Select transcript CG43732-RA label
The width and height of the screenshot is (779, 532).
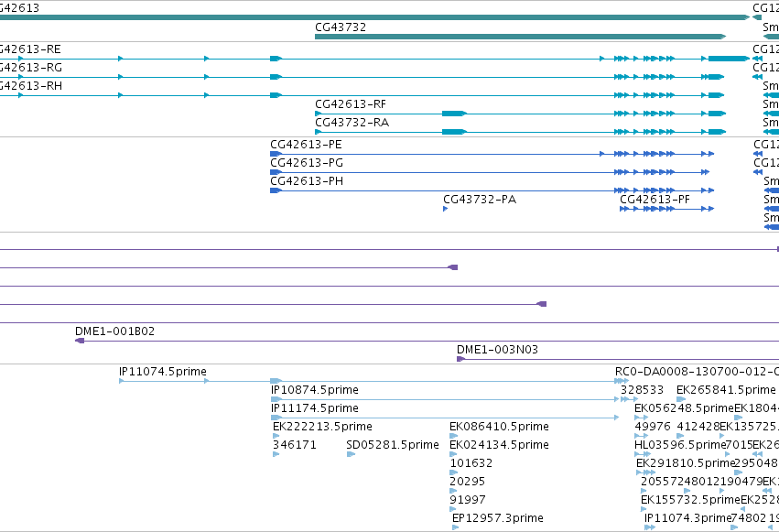[352, 123]
